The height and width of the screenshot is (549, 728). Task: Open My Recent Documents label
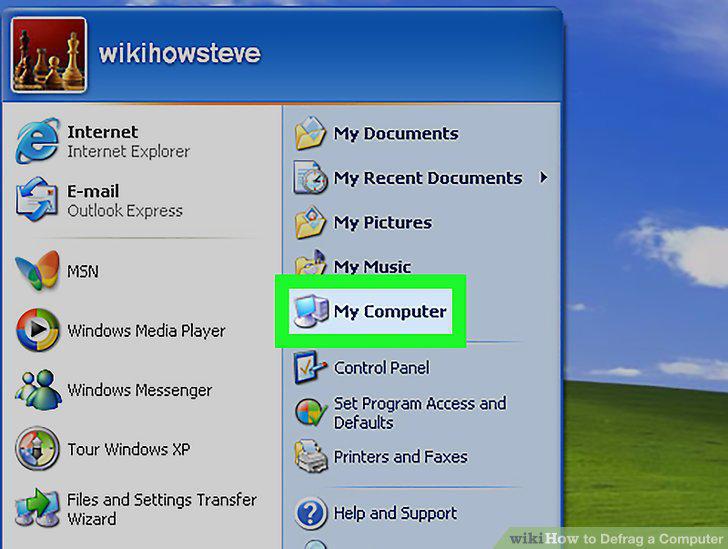[428, 178]
